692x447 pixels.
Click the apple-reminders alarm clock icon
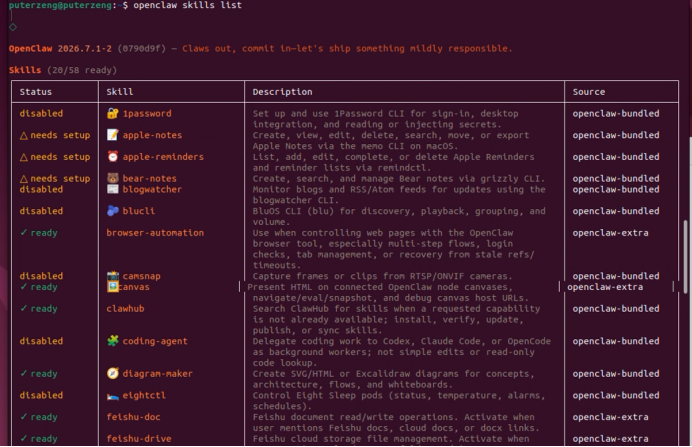click(x=113, y=157)
